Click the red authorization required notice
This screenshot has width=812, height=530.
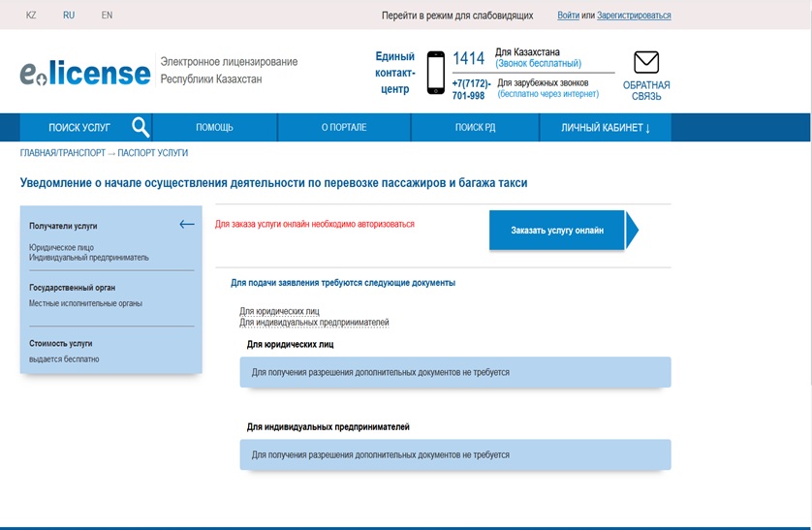coord(314,224)
